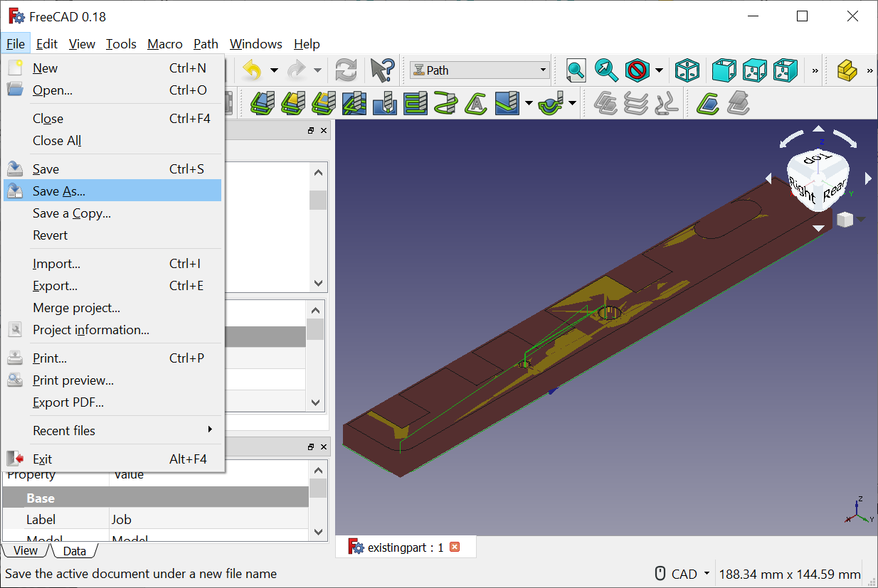This screenshot has width=878, height=588.
Task: Close the combo view panel
Action: point(324,131)
